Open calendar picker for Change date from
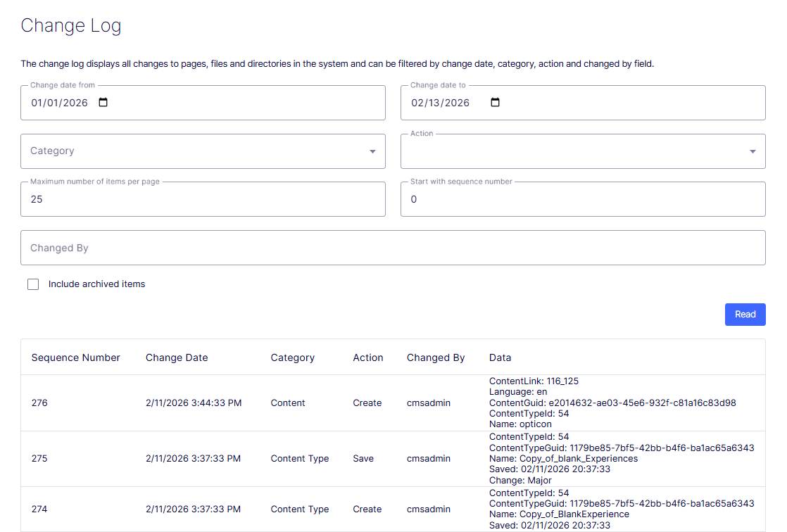Screen dimensions: 787x532 click(103, 102)
